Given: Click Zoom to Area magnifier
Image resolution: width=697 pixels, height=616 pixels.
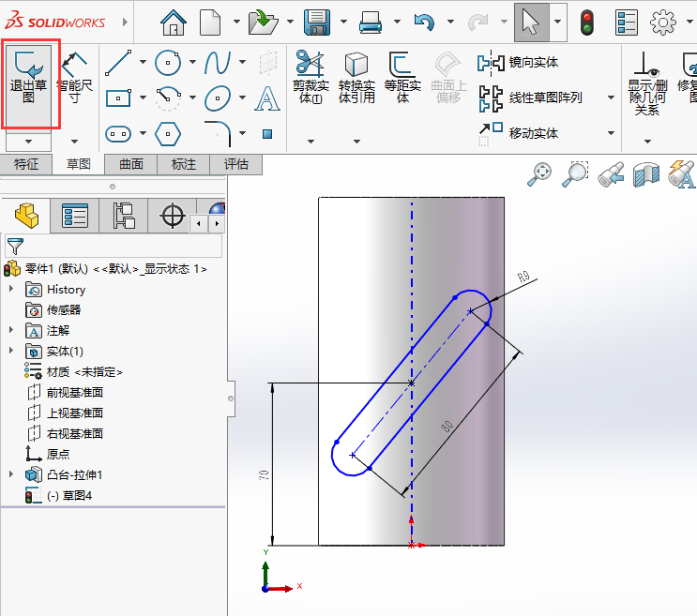Looking at the screenshot, I should point(575,174).
